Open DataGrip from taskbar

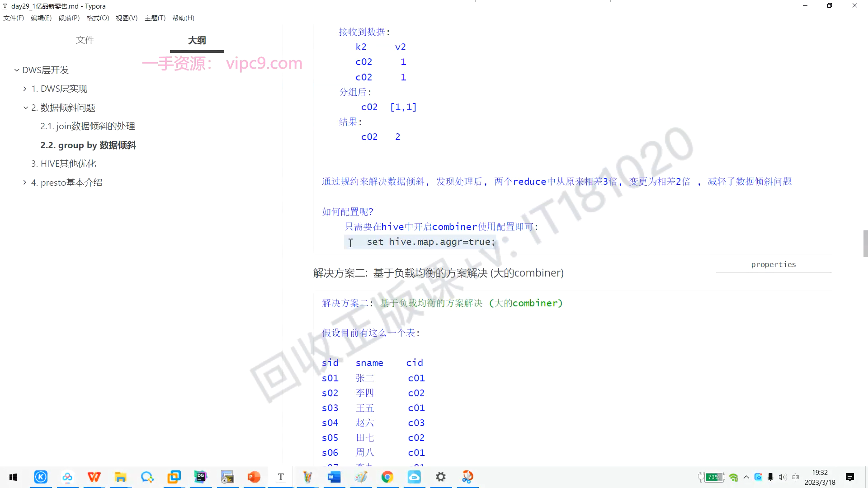tap(201, 477)
